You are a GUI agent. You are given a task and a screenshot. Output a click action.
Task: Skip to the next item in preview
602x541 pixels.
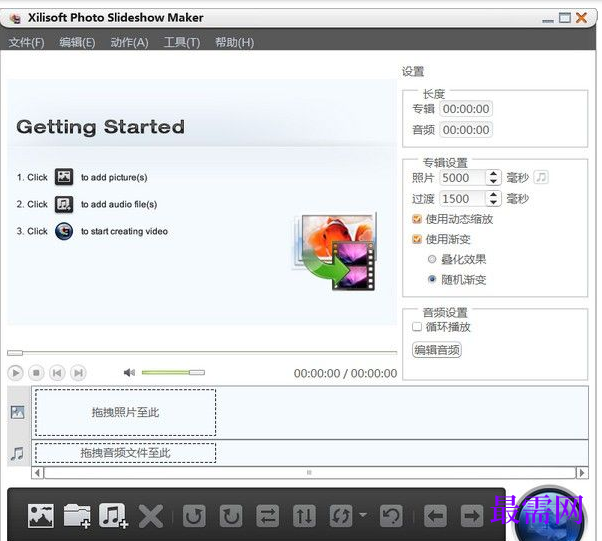(78, 373)
